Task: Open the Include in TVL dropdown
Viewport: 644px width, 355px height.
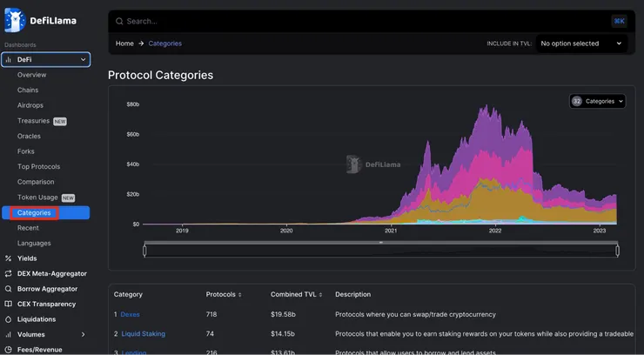Action: click(581, 44)
